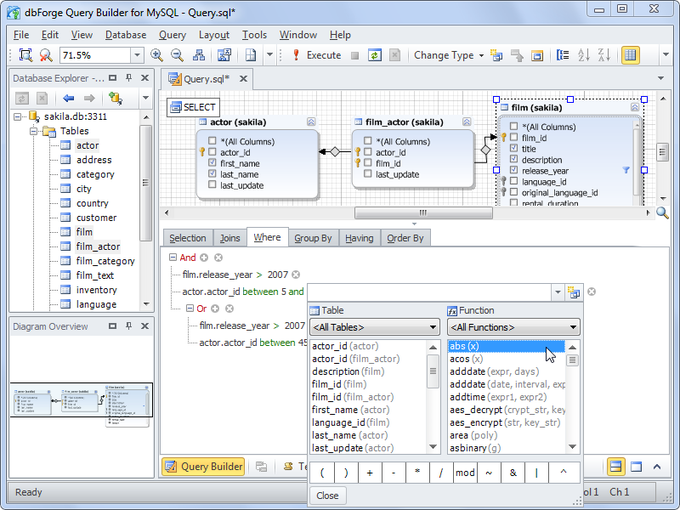This screenshot has height=510, width=680.
Task: Open the Change Type dropdown
Action: point(449,55)
